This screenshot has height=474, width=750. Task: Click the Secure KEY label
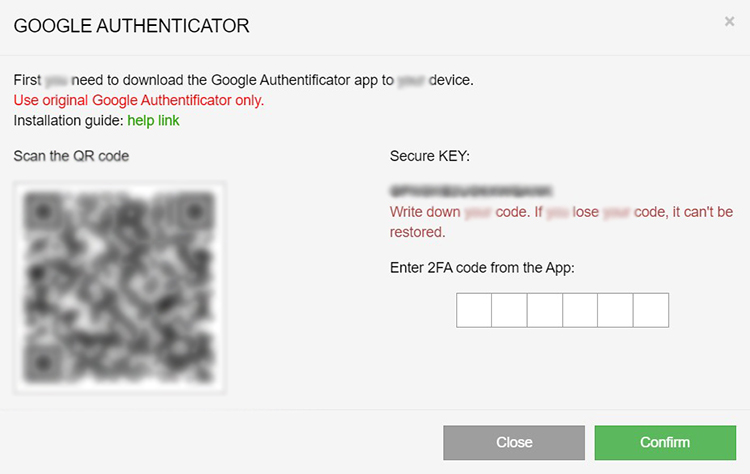click(x=430, y=156)
